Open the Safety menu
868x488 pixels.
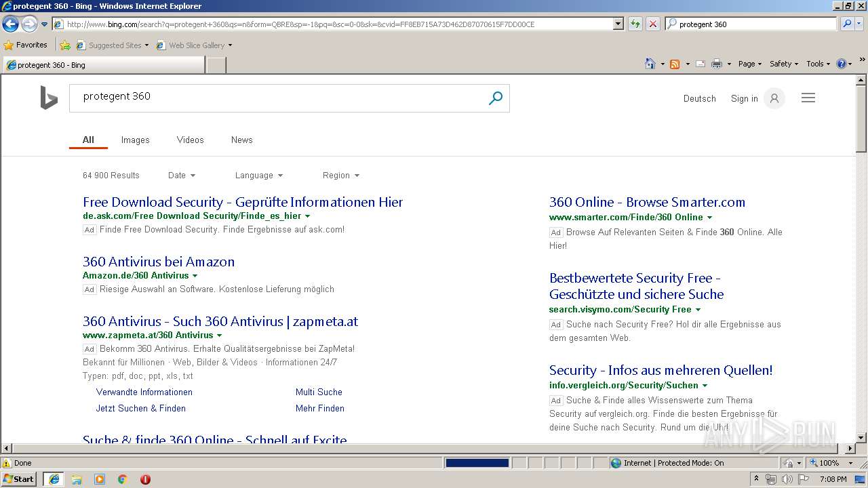pyautogui.click(x=784, y=64)
